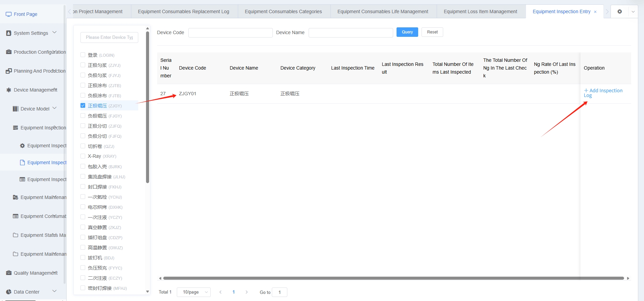
Task: Click the Planning And Production icon
Action: (x=9, y=71)
